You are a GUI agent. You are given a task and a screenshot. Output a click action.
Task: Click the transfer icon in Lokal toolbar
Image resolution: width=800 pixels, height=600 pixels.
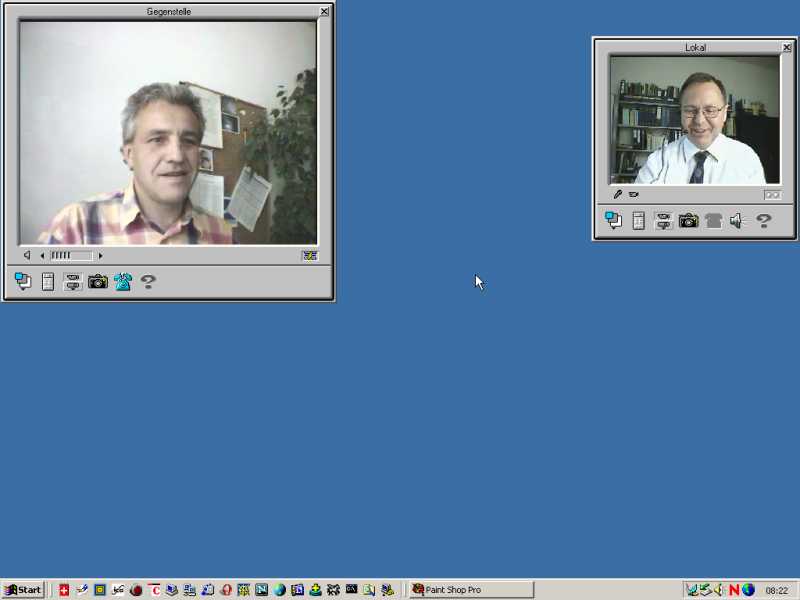[663, 220]
